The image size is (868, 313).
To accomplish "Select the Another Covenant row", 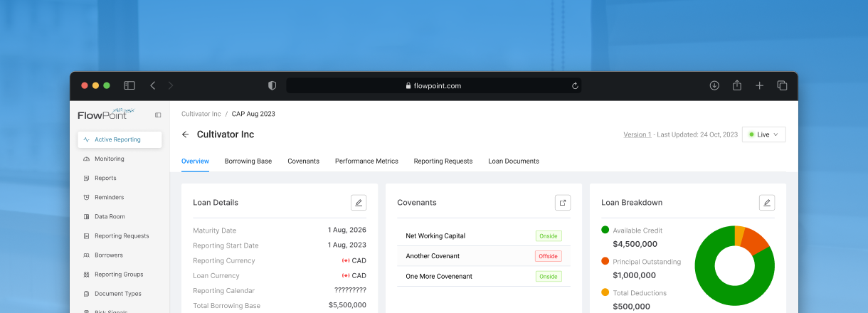I will [484, 256].
